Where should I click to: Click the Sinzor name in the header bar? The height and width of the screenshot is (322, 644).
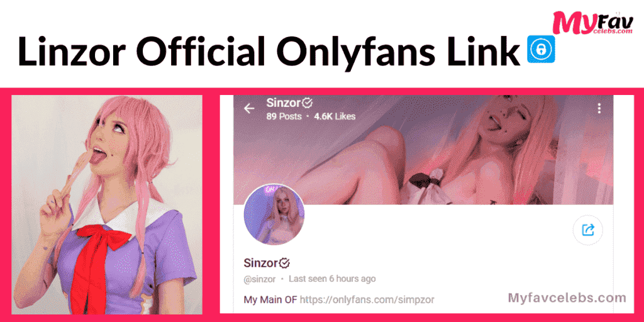click(284, 103)
